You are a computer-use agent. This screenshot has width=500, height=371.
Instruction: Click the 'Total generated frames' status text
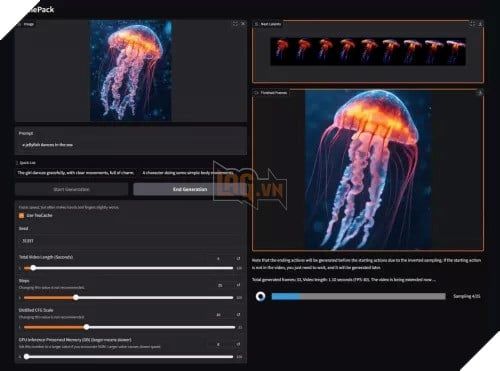pyautogui.click(x=344, y=280)
